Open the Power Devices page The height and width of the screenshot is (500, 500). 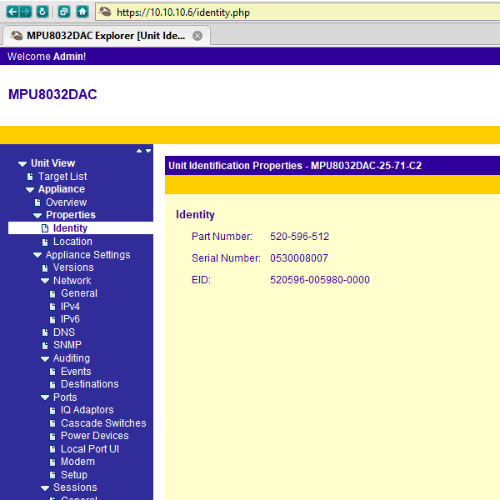(x=95, y=436)
